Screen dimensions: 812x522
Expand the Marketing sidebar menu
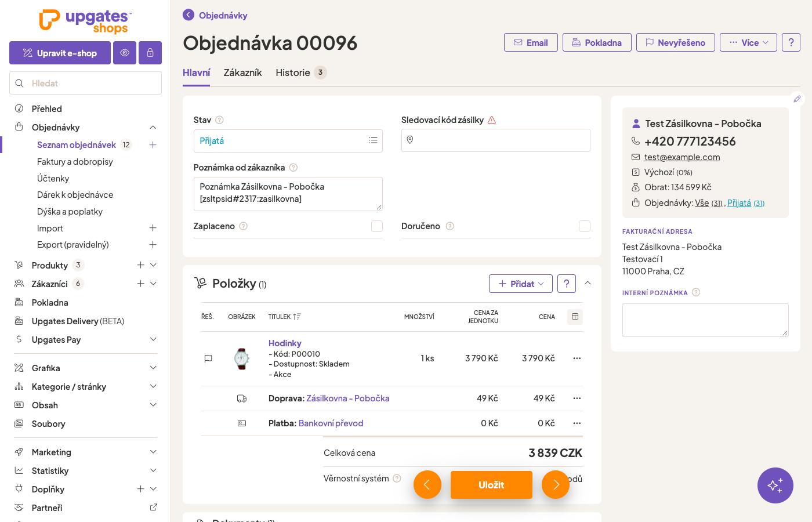(x=153, y=452)
